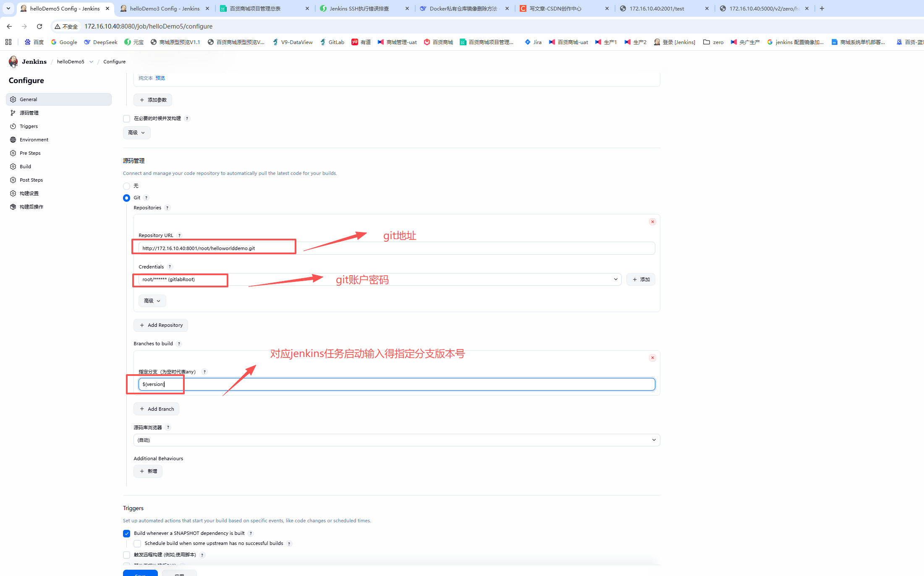
Task: Open the 有道 bookmark
Action: point(361,42)
